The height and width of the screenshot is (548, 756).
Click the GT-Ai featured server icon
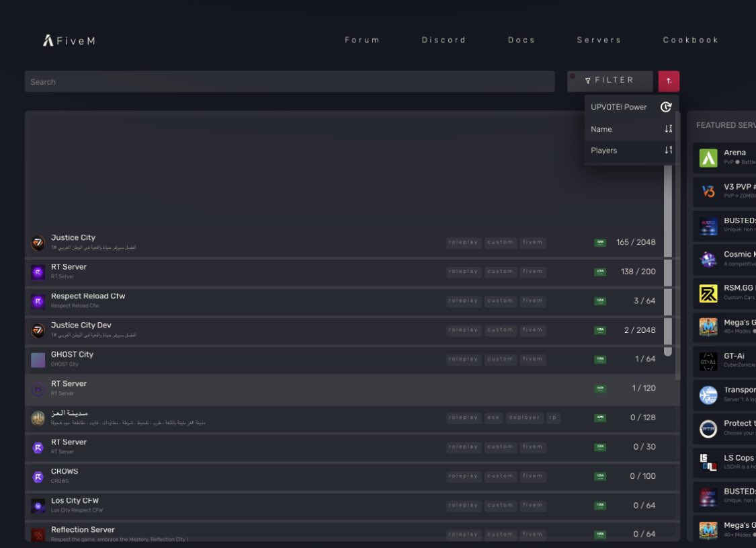(x=708, y=361)
